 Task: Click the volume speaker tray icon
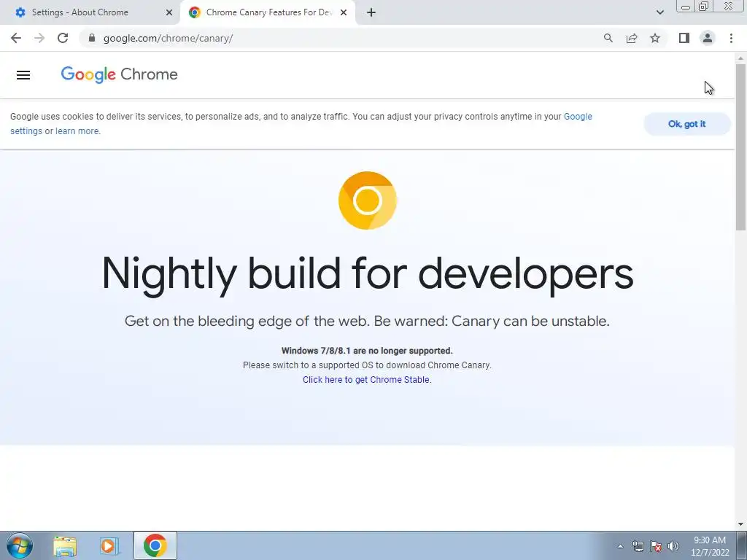coord(673,546)
